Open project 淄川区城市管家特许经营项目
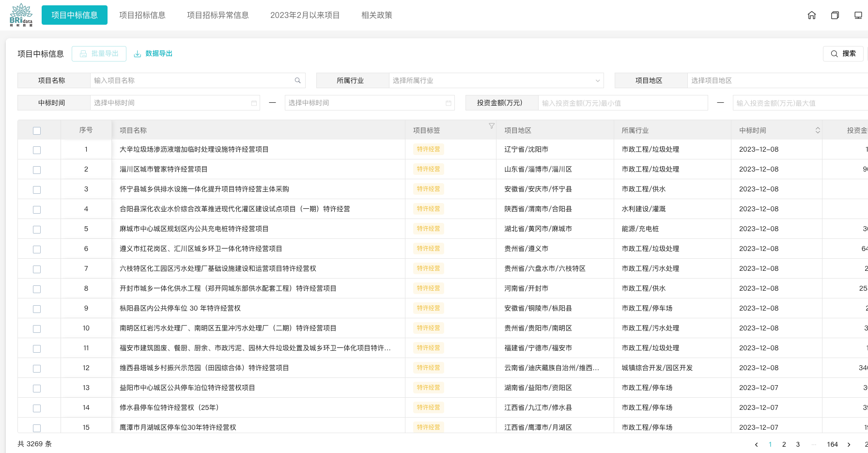 point(164,169)
